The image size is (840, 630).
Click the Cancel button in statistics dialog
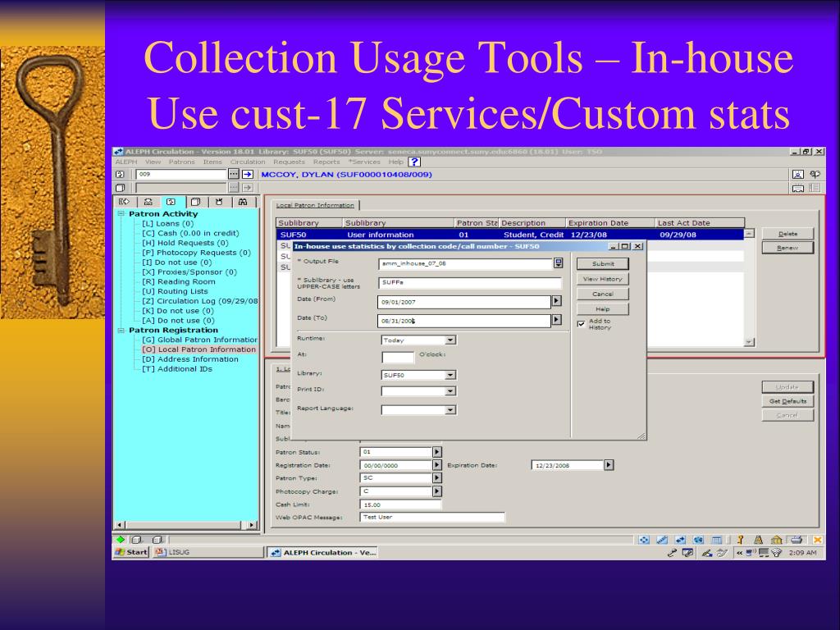[x=603, y=294]
